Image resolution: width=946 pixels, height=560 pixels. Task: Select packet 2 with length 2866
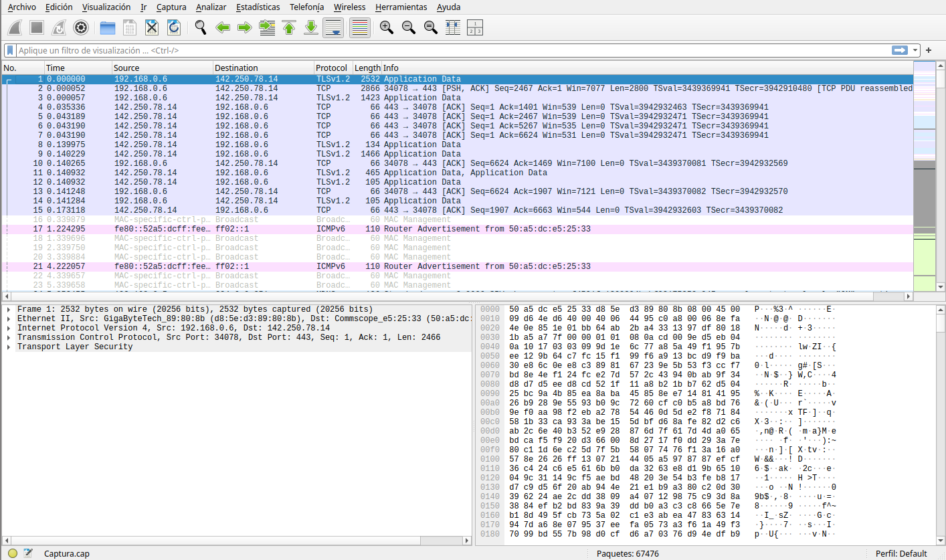coord(457,88)
